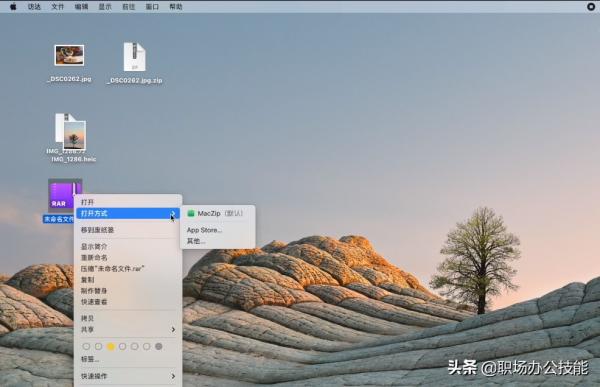Image resolution: width=600 pixels, height=387 pixels.
Task: Select the _DSC0262.jpg image file icon
Action: click(x=69, y=55)
